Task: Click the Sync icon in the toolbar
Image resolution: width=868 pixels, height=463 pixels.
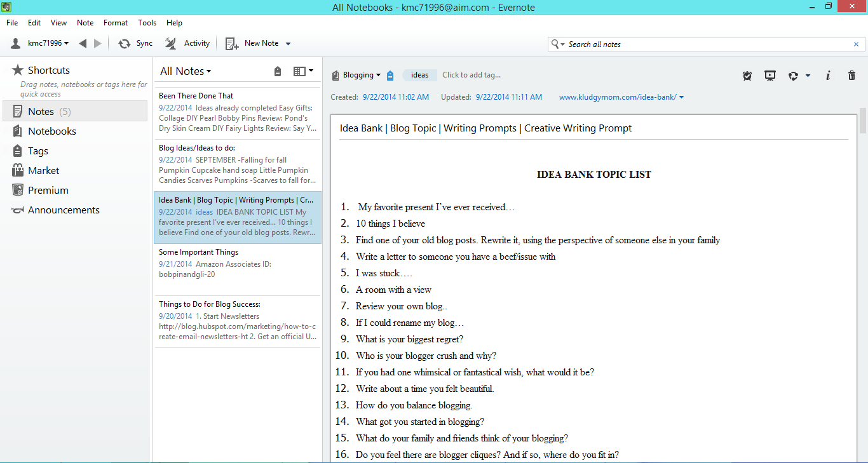Action: (x=125, y=43)
